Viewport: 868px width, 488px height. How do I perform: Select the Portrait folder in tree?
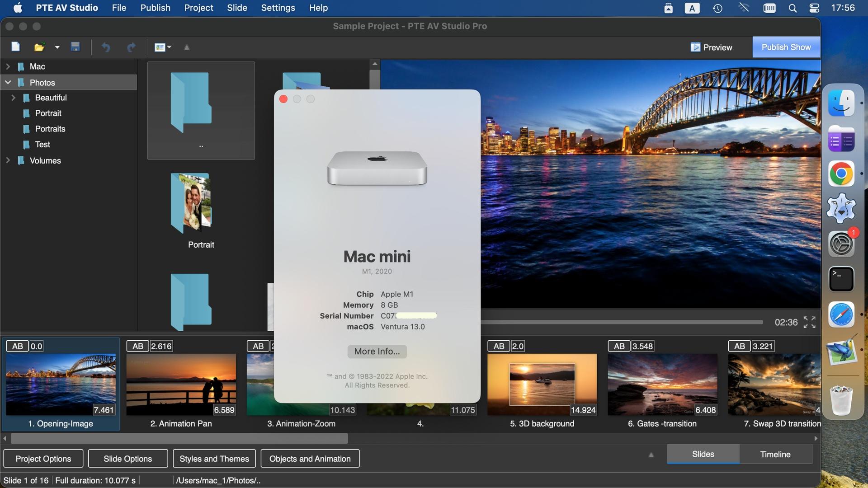coord(48,113)
